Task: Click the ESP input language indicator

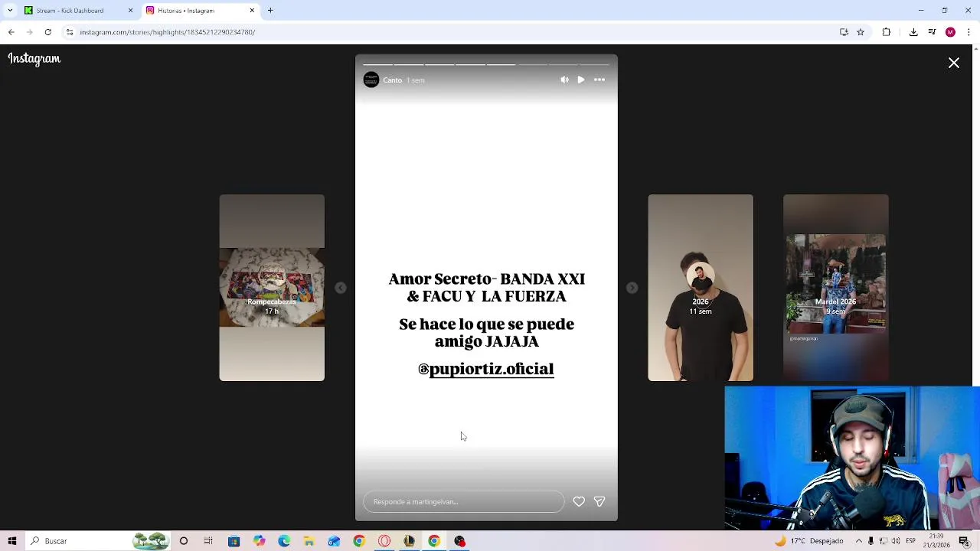Action: tap(910, 541)
